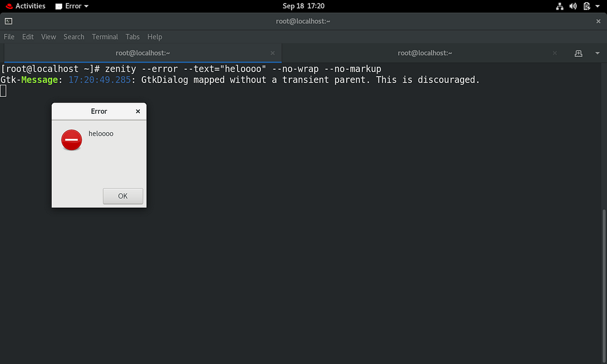Switch to the first root@localhost tab
This screenshot has height=364, width=607.
(143, 53)
